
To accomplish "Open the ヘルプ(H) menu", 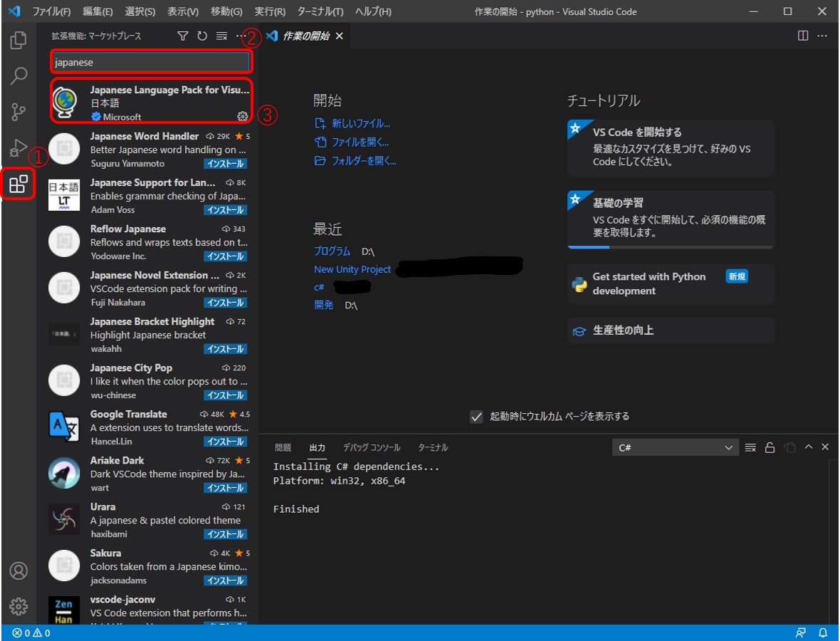I will click(x=373, y=11).
